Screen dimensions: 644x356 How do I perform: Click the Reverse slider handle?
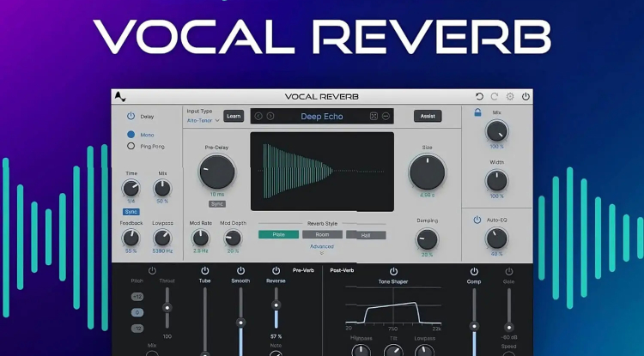pos(276,305)
